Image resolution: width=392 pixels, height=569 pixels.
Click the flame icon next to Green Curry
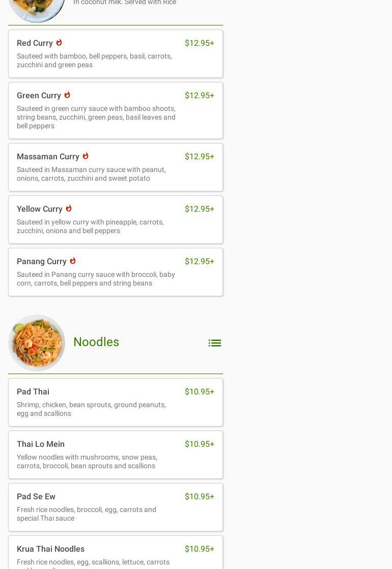point(67,95)
